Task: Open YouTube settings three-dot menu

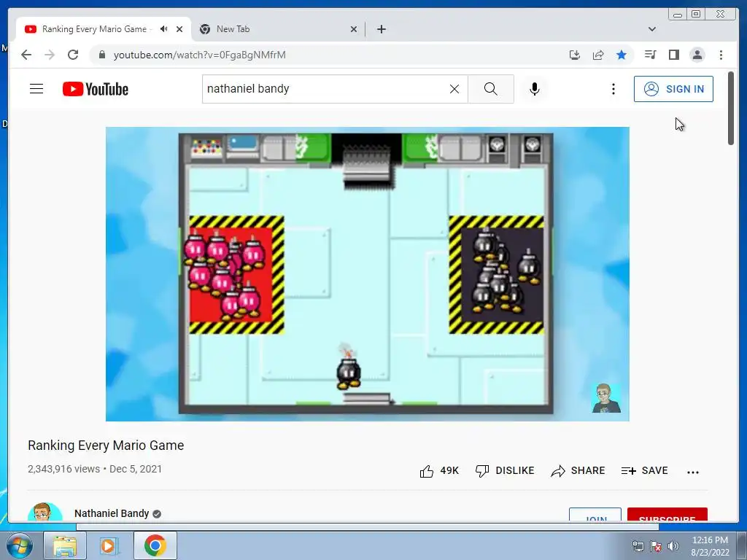Action: coord(613,89)
